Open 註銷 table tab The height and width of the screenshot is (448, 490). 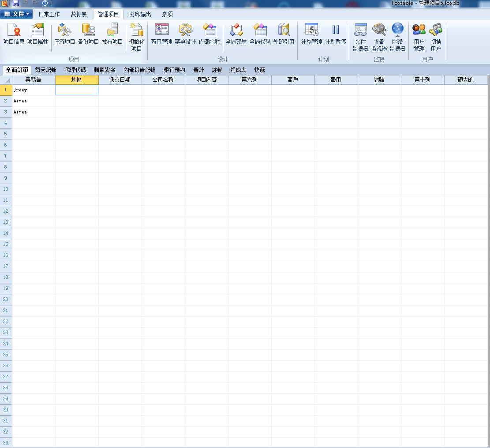coord(217,70)
